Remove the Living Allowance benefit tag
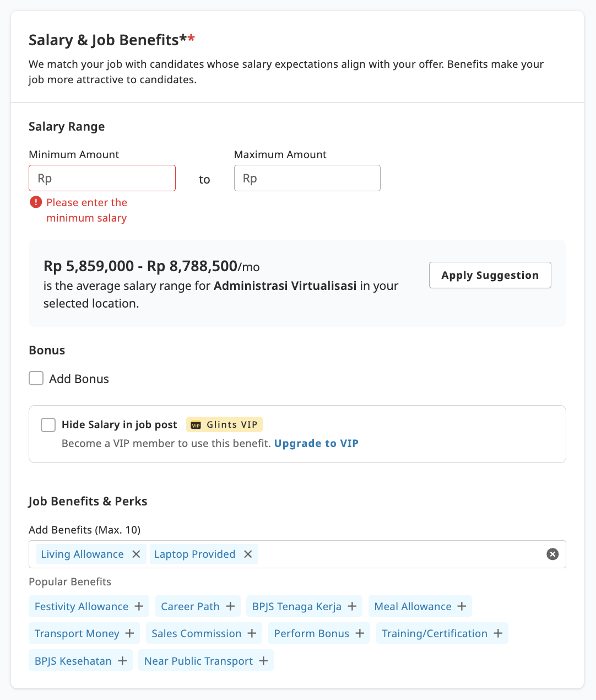 coord(136,554)
